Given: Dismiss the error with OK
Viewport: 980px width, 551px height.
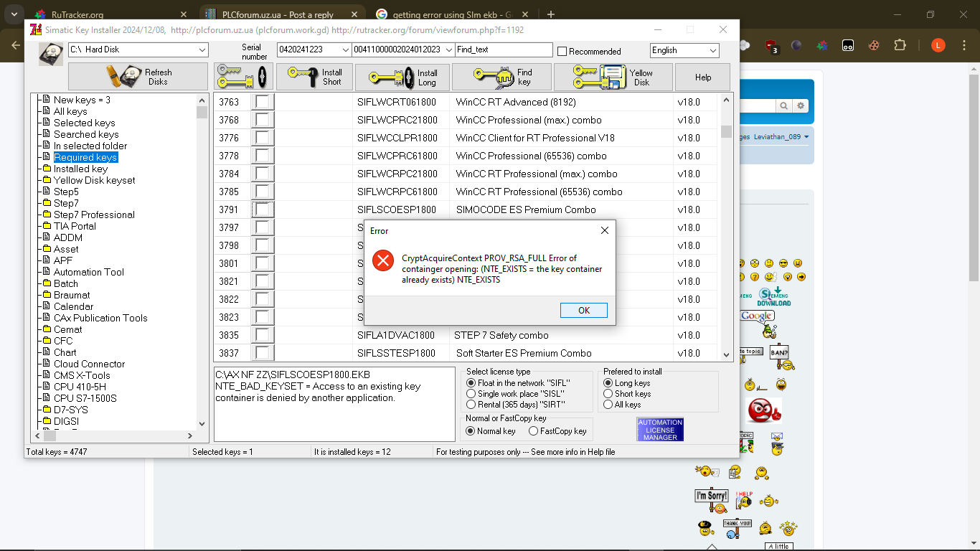Looking at the screenshot, I should coord(584,310).
